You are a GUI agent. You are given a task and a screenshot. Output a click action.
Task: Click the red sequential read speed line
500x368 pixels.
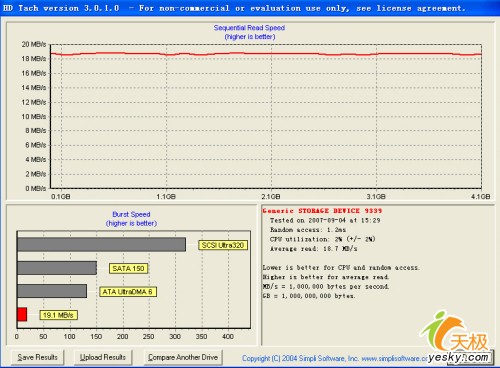(266, 54)
